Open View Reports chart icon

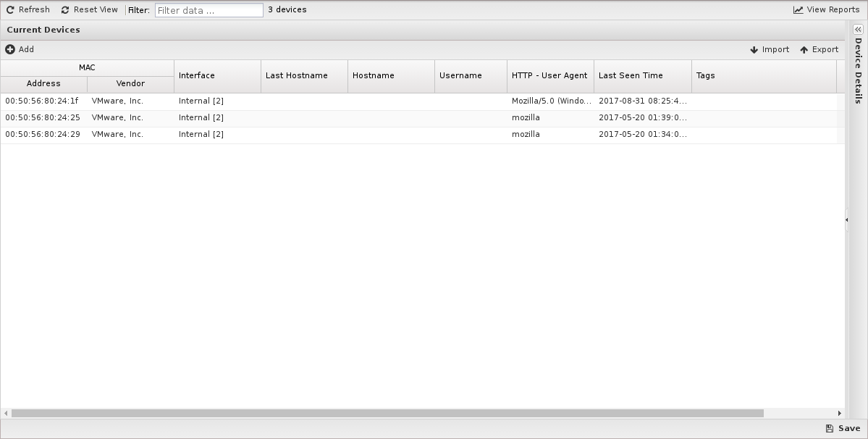[x=798, y=10]
